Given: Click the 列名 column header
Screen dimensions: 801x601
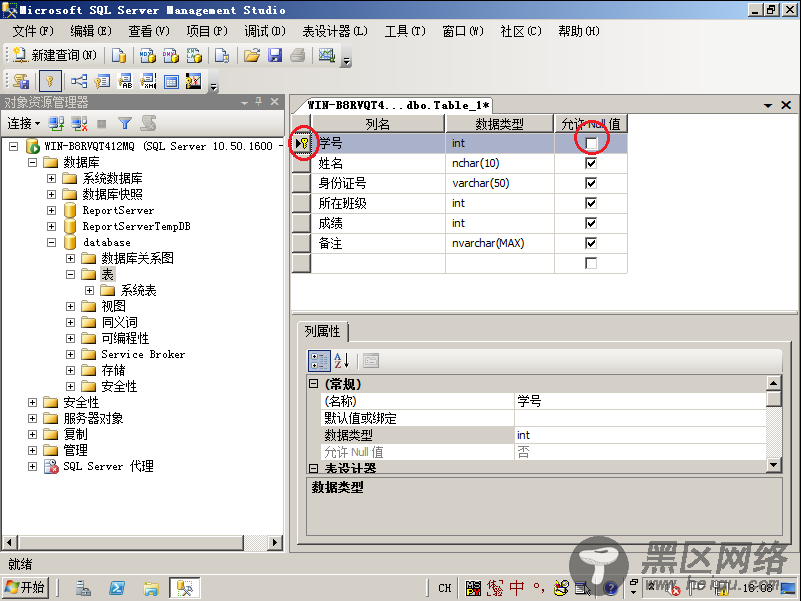Looking at the screenshot, I should click(378, 124).
